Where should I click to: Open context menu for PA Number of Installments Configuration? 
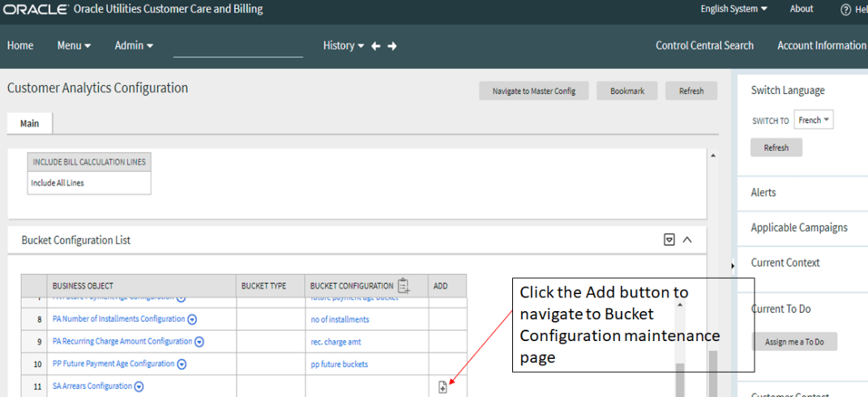click(x=192, y=319)
